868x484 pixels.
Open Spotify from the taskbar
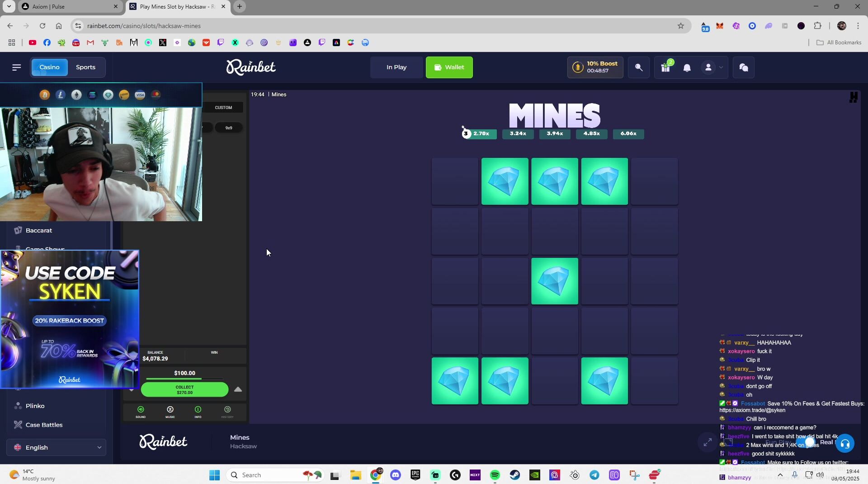(495, 475)
